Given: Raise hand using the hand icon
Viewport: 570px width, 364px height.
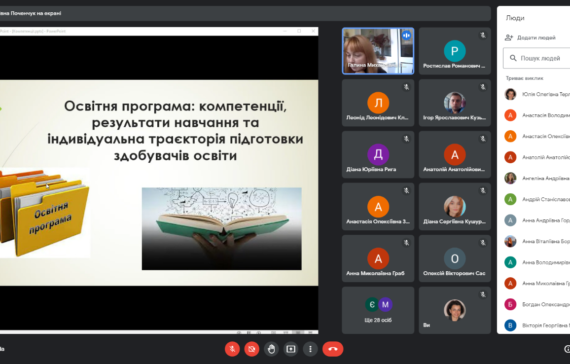Looking at the screenshot, I should tap(271, 349).
